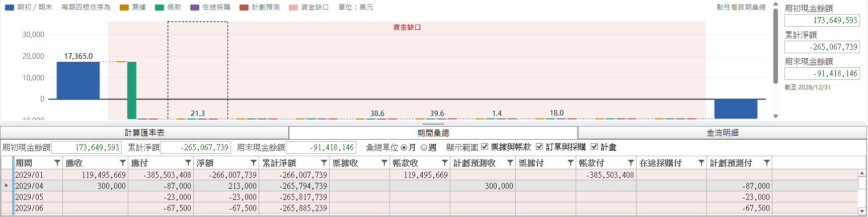
Task: Click 期末現金餘額 field above table
Action: pos(321,147)
